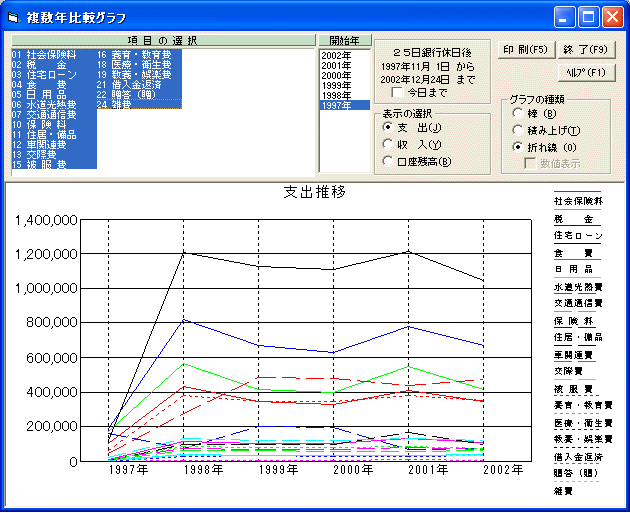Set the graph type to 棒
Screen dimensions: 630x513
(517, 114)
